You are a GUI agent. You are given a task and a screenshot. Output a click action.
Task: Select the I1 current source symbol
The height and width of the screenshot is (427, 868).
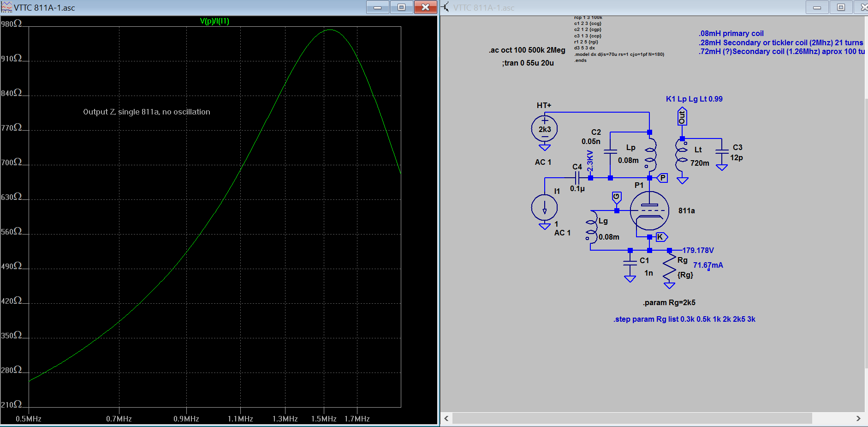pos(544,208)
